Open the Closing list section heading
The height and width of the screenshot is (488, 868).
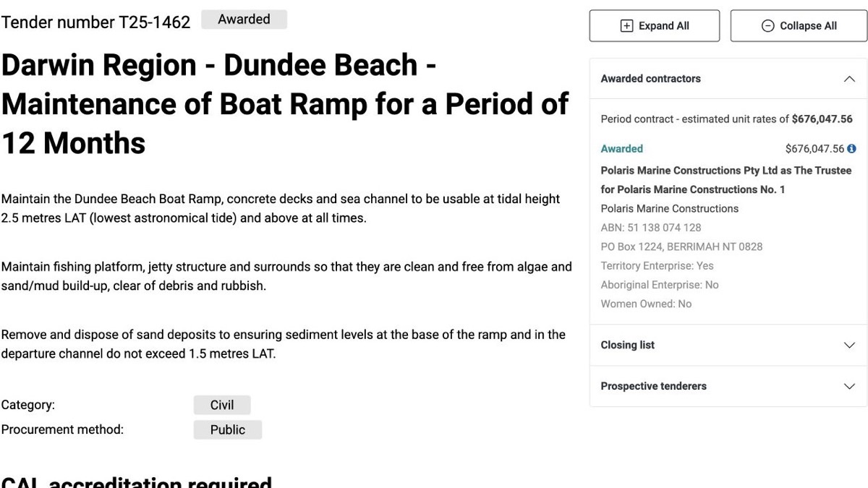tap(628, 346)
